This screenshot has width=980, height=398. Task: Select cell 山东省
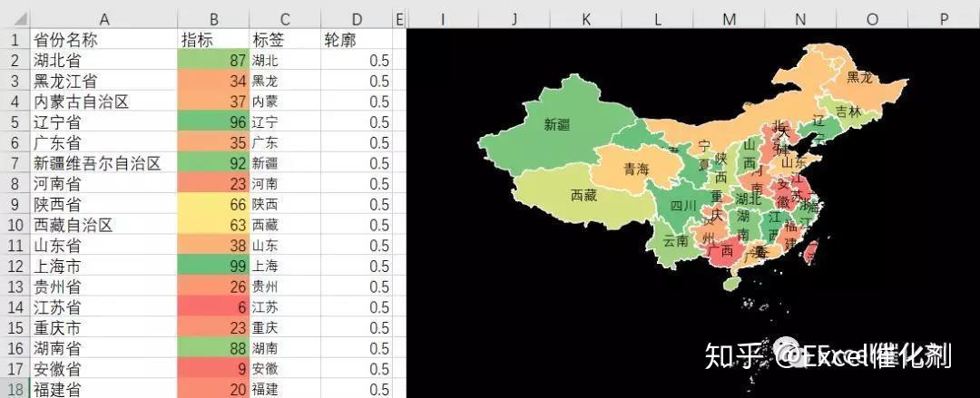click(103, 246)
